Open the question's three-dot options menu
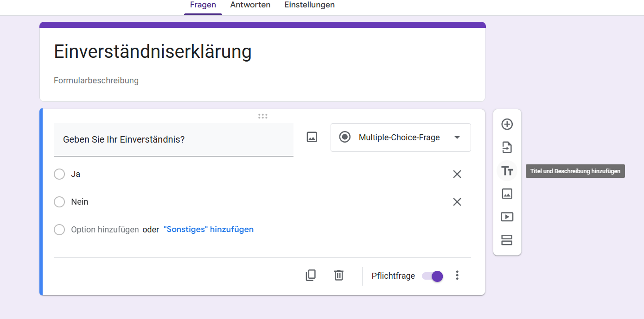 click(457, 275)
